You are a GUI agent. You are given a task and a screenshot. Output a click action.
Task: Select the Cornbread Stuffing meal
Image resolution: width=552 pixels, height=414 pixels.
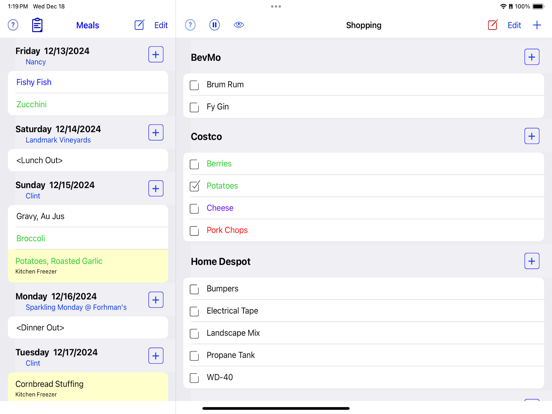(88, 387)
